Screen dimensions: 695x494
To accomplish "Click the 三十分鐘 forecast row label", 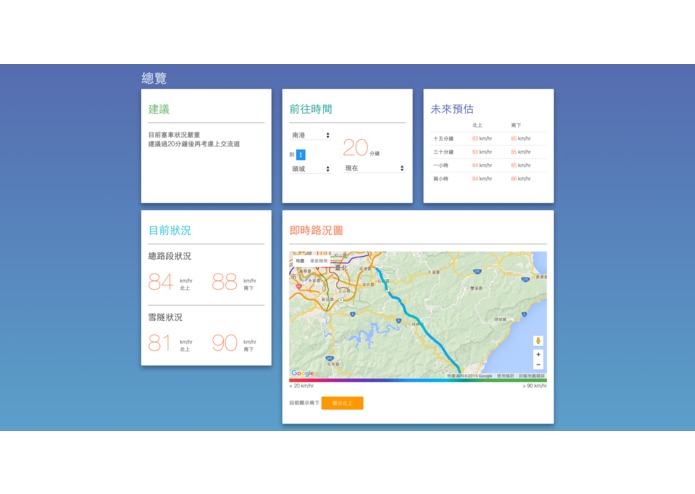I will pos(443,152).
